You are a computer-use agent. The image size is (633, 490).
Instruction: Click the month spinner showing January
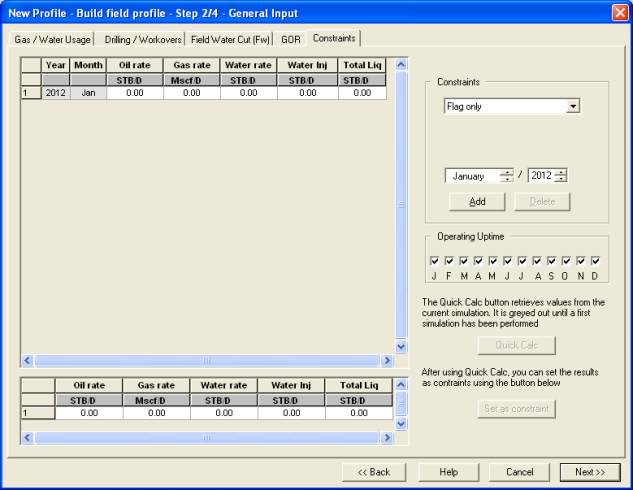pos(480,175)
